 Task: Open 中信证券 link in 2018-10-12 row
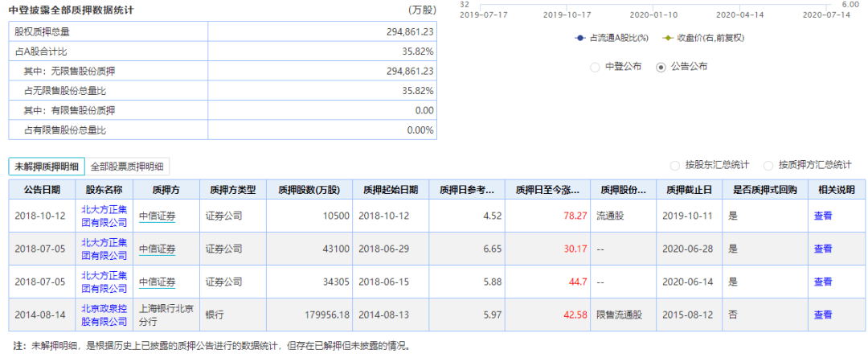click(157, 216)
